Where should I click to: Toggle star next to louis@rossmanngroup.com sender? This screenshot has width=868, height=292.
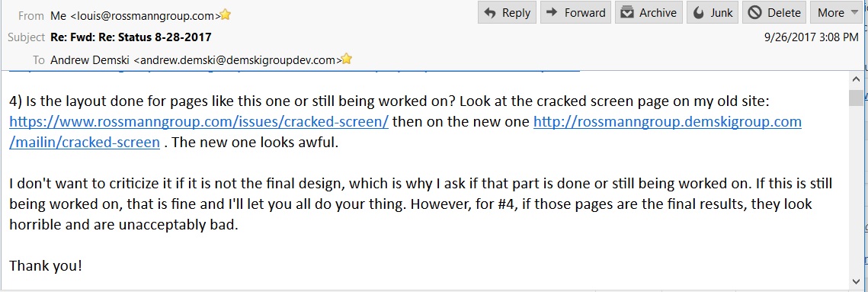226,15
